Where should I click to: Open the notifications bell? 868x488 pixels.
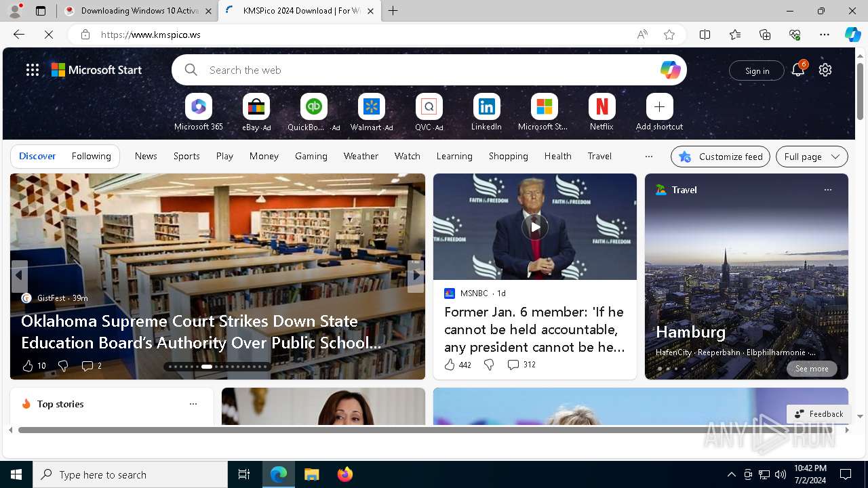(x=798, y=70)
